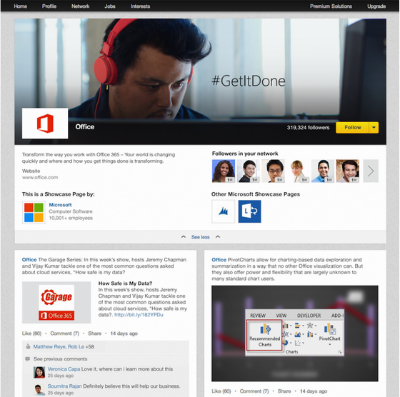The height and width of the screenshot is (397, 400).
Task: Click the Garage Office 365 thumbnail
Action: tap(56, 303)
